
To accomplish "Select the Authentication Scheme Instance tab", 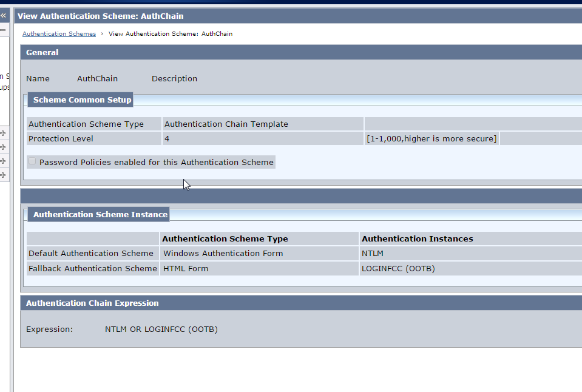I will (98, 214).
